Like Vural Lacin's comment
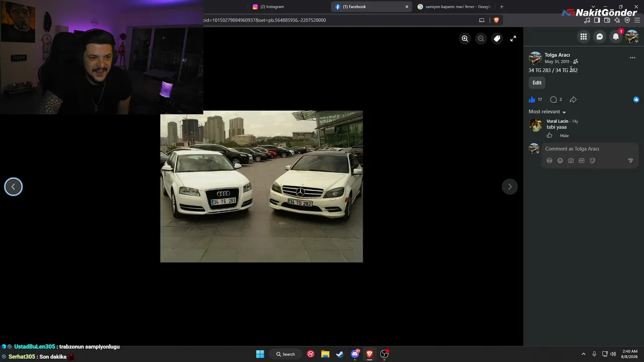The image size is (644, 362). (549, 135)
